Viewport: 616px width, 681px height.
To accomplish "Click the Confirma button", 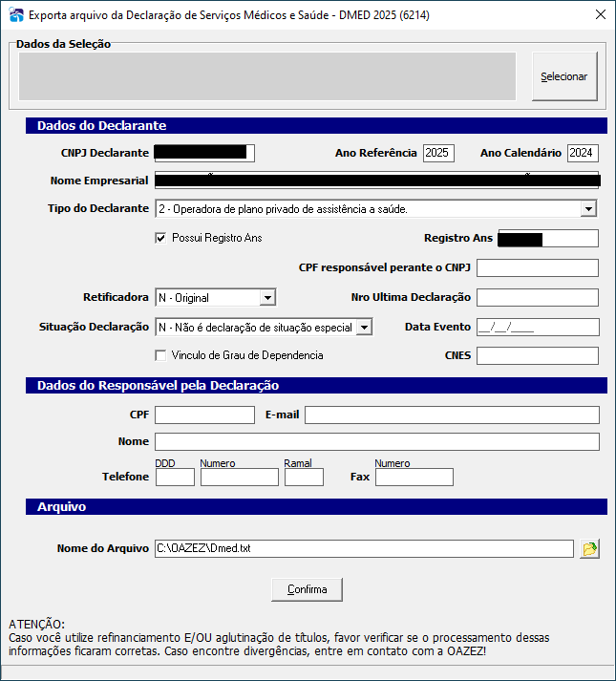I will pyautogui.click(x=307, y=589).
